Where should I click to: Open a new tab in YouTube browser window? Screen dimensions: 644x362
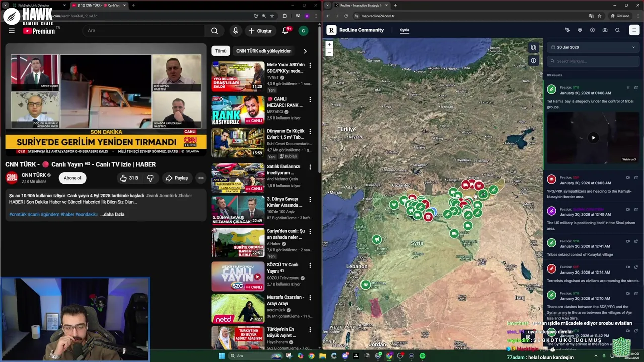tap(133, 5)
